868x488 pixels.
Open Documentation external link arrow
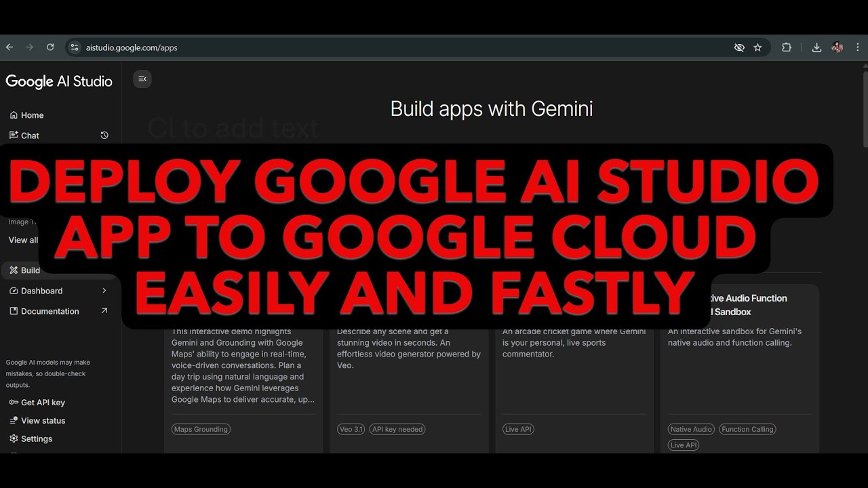pos(104,311)
